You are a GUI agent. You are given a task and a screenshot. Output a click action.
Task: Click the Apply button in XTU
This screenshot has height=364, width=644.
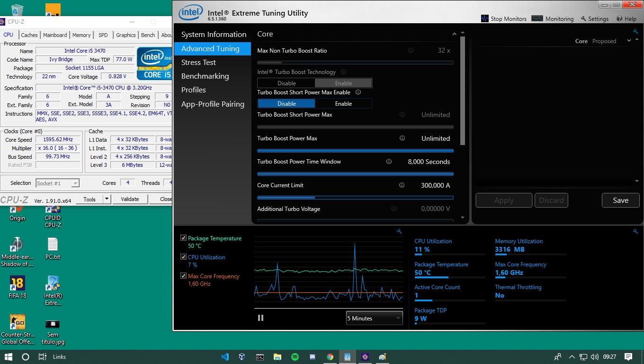pyautogui.click(x=504, y=200)
